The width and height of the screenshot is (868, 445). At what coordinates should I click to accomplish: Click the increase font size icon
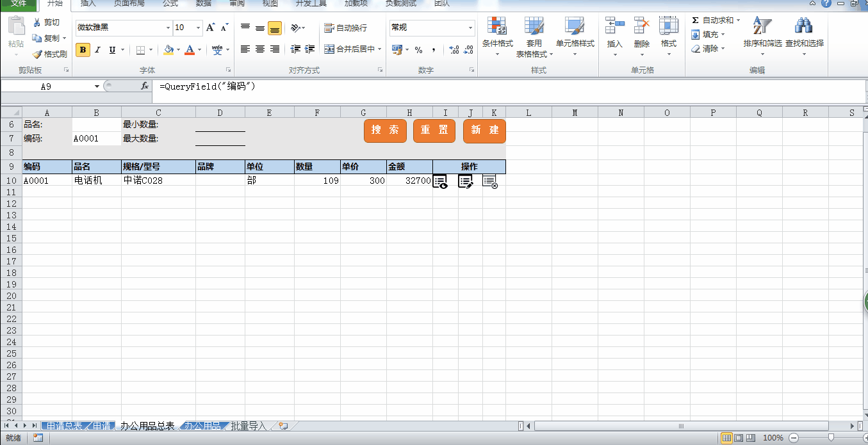click(x=210, y=28)
